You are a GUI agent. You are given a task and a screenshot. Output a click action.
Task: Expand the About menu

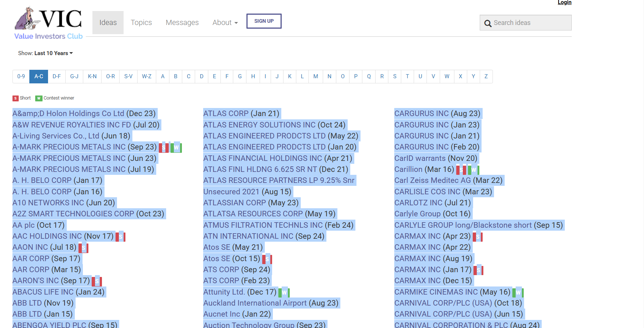225,22
